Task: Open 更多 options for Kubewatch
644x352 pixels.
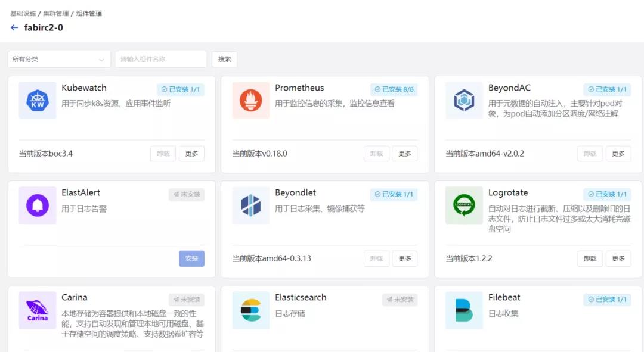Action: (x=191, y=154)
